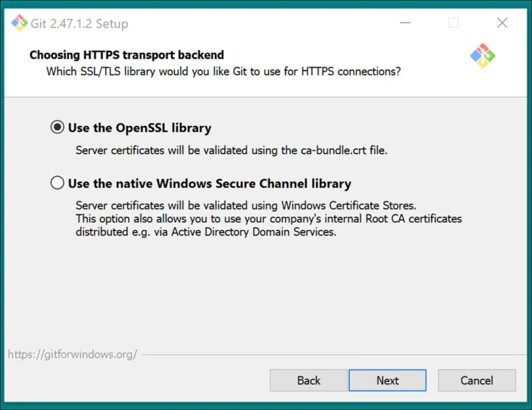This screenshot has width=532, height=410.
Task: Proceed with the Next button
Action: 387,381
